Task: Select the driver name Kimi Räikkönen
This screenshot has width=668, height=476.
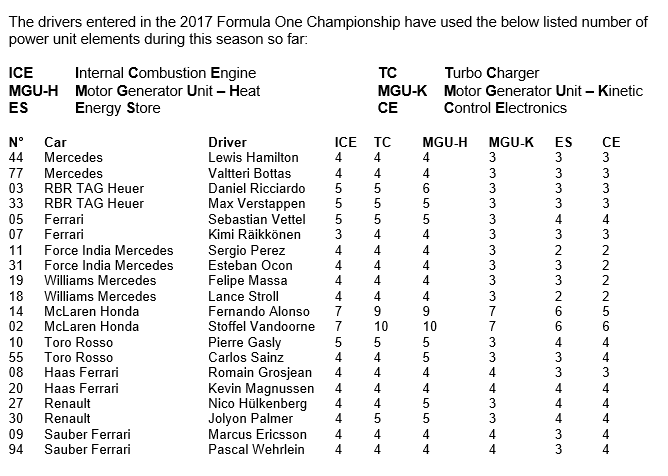Action: (x=254, y=234)
